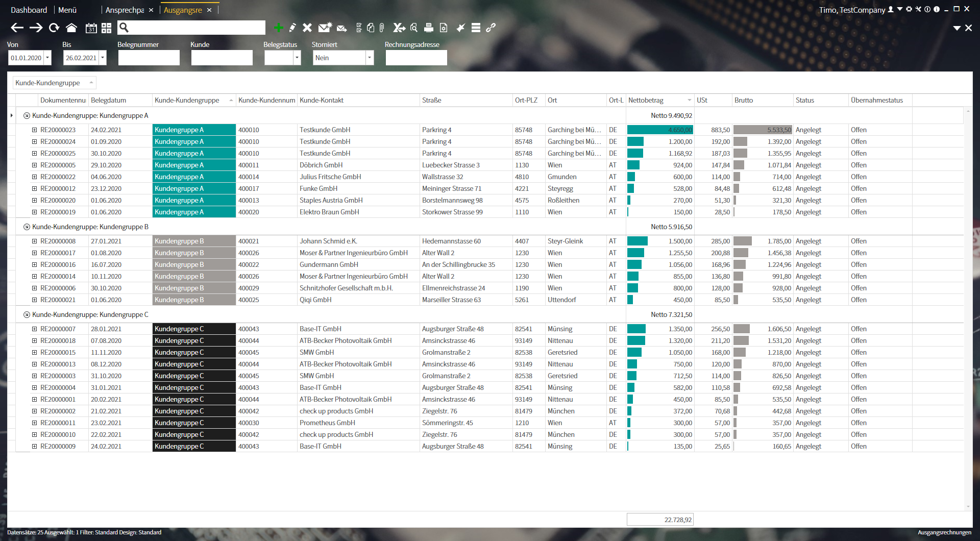Click the search field in the toolbar
The width and height of the screenshot is (980, 541).
tap(191, 28)
